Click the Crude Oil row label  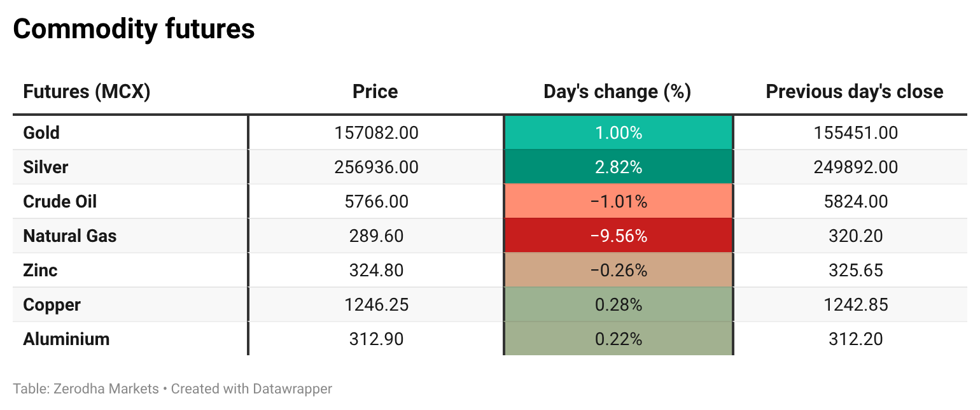pyautogui.click(x=60, y=202)
